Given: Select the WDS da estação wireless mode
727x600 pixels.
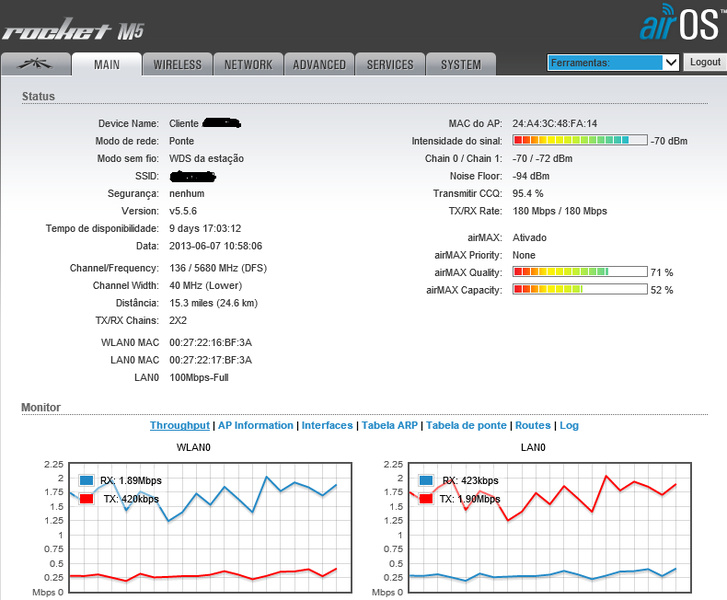Looking at the screenshot, I should tap(206, 159).
